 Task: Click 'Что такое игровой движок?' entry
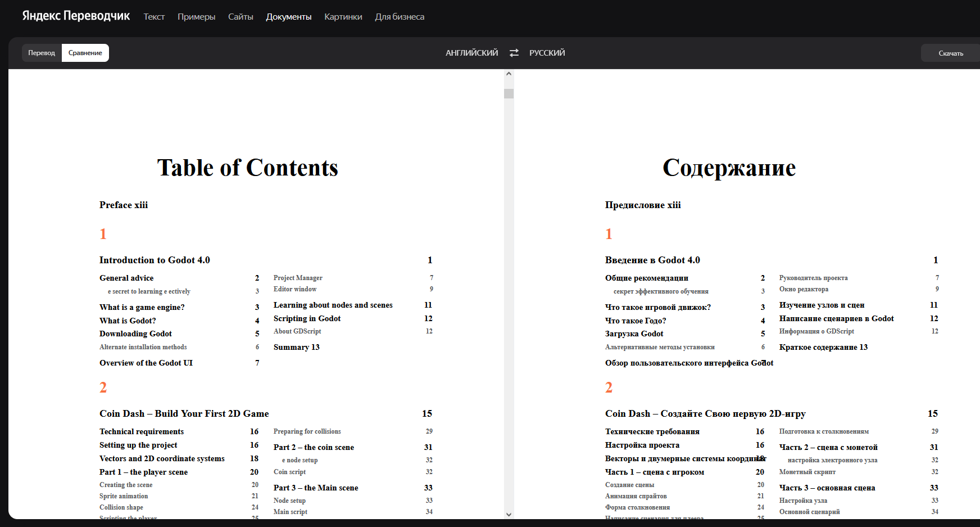[658, 307]
